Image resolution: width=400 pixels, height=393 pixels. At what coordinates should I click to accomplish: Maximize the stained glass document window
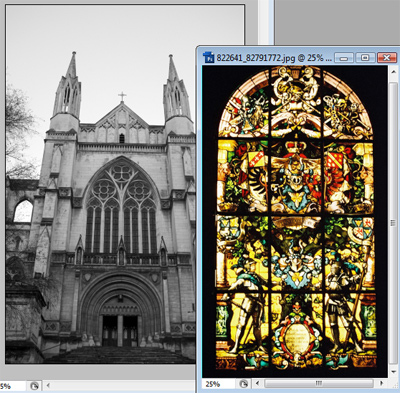click(x=365, y=58)
